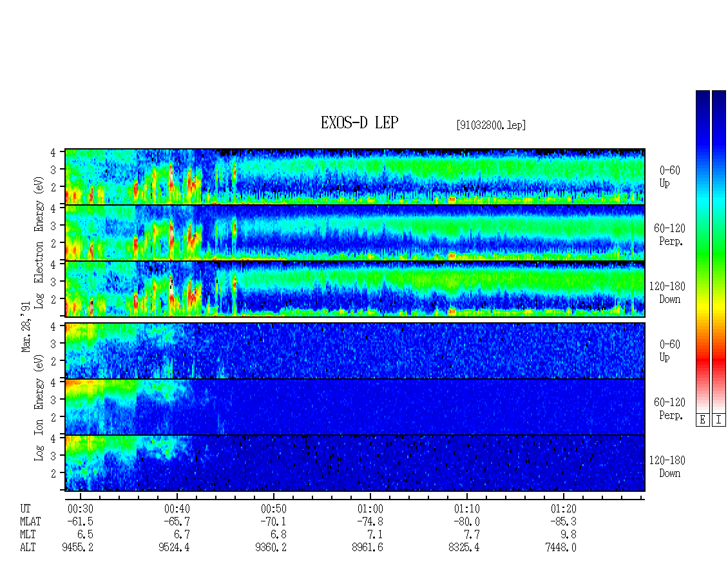Click the electron panel 60-120 Perp. label
This screenshot has height=564, width=728.
(x=669, y=235)
